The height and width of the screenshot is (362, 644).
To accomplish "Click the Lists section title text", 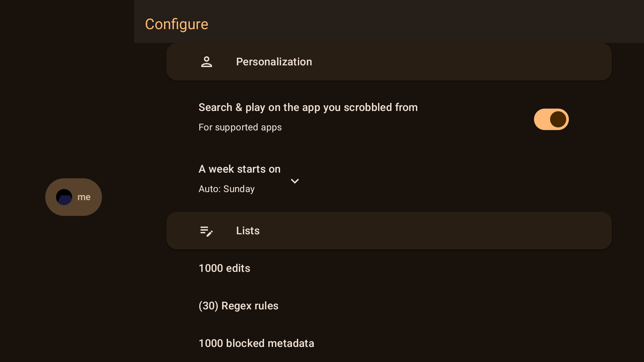I will pyautogui.click(x=248, y=231).
